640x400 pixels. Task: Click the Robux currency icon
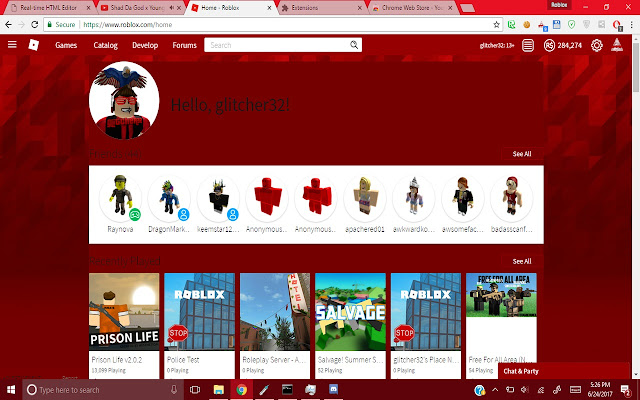[x=549, y=45]
